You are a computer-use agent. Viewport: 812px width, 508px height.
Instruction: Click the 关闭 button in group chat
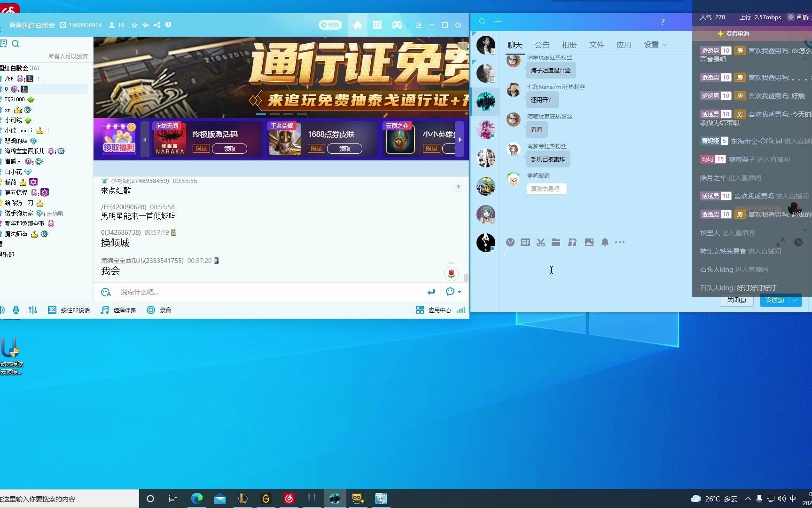(736, 300)
